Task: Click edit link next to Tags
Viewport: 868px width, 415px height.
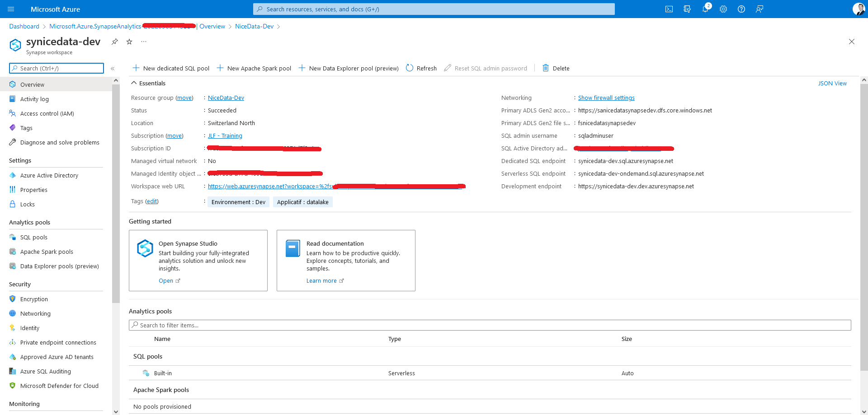Action: coord(152,201)
